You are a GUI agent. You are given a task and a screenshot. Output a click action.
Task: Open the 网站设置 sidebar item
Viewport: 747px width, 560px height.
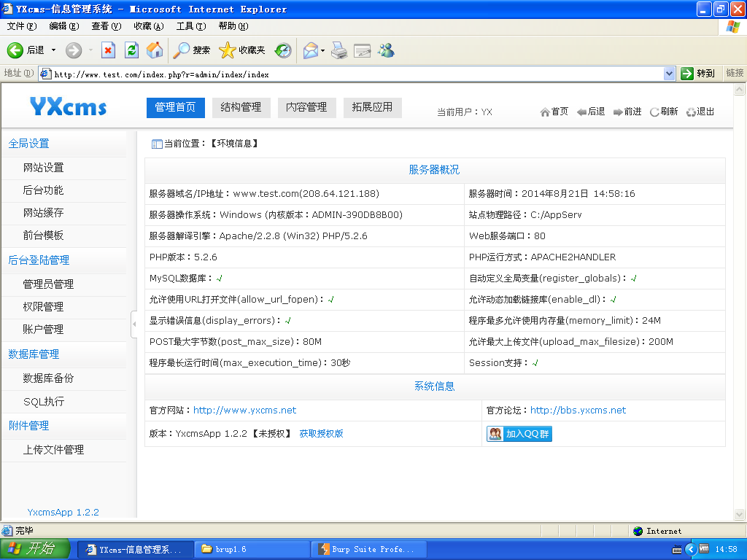coord(43,168)
